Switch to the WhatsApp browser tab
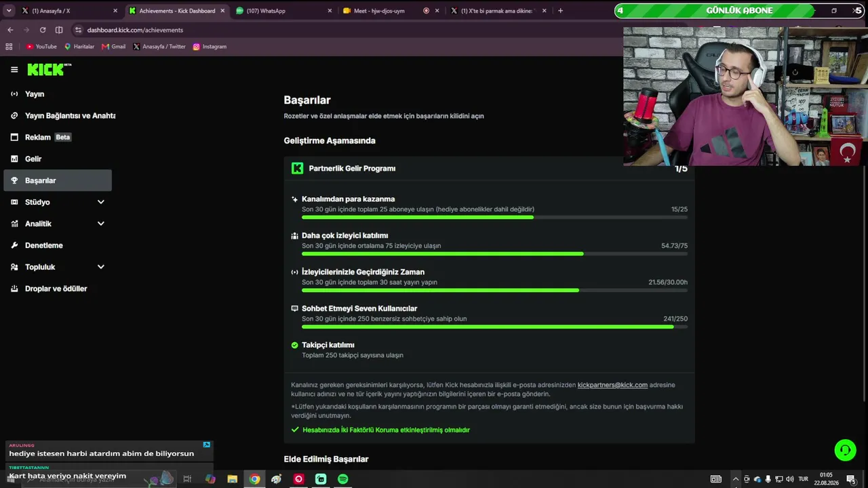The width and height of the screenshot is (868, 488). click(x=283, y=11)
